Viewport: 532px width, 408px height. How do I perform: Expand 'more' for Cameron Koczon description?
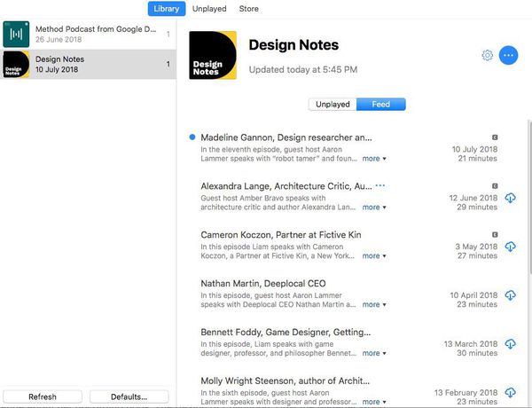tap(374, 255)
